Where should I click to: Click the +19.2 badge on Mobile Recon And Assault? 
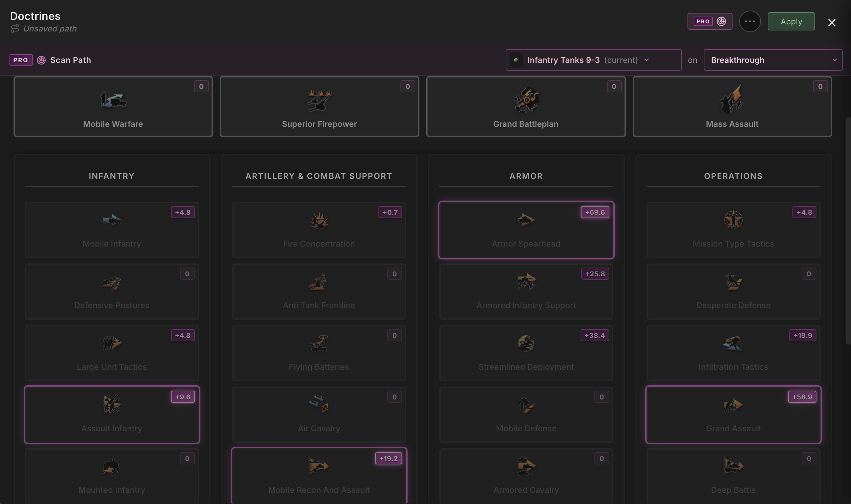(388, 458)
